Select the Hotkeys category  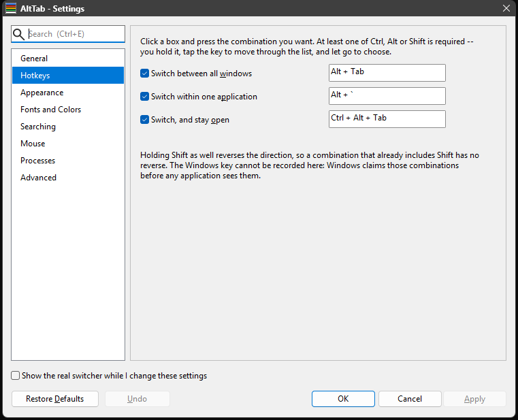(x=68, y=76)
